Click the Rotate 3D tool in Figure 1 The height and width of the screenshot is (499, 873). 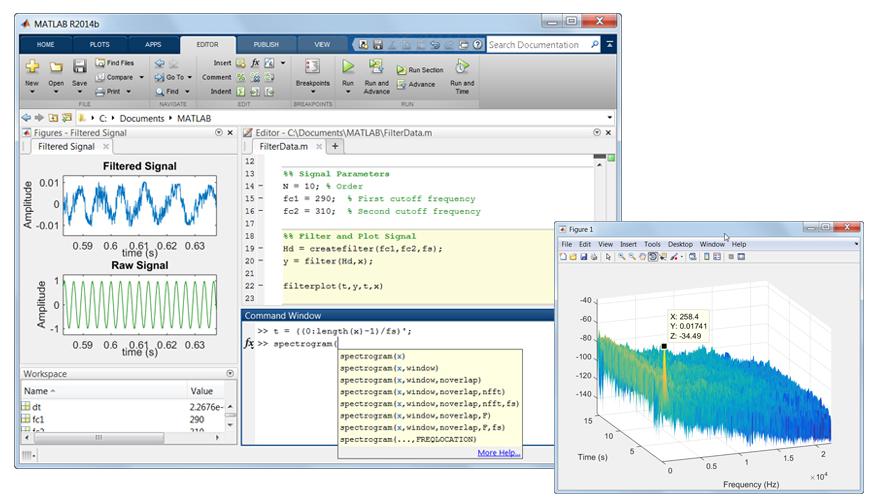[x=653, y=257]
